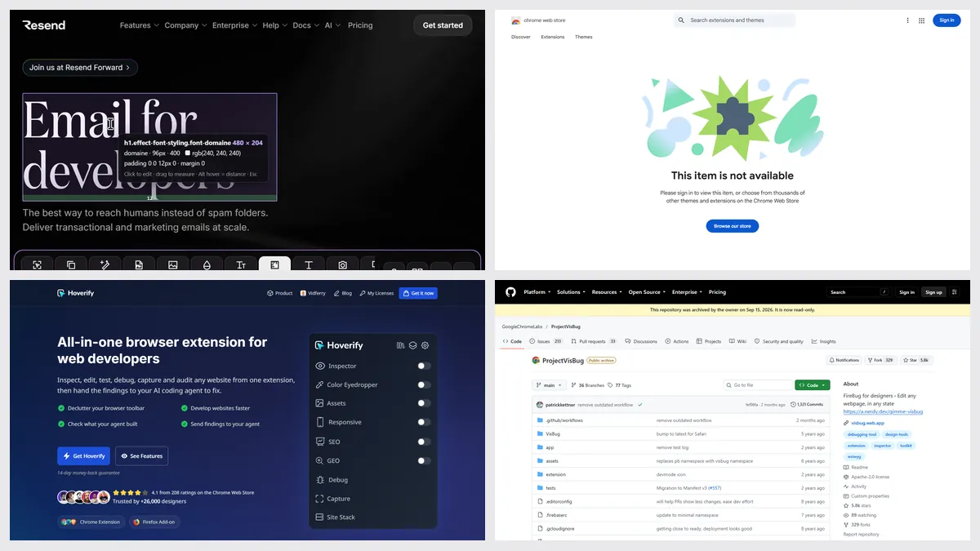Click Browse our store button
The height and width of the screenshot is (551, 980).
click(733, 226)
